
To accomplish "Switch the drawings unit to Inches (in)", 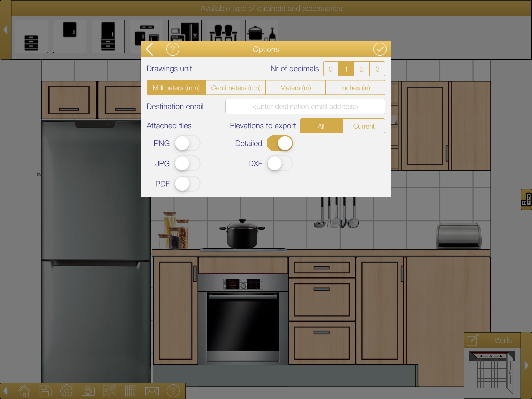I will coord(355,88).
